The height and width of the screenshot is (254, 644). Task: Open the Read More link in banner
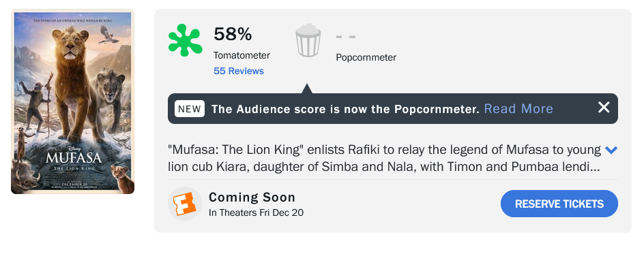tap(518, 108)
